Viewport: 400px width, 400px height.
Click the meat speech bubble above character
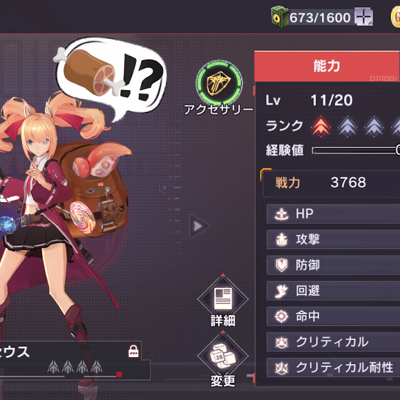tap(110, 78)
